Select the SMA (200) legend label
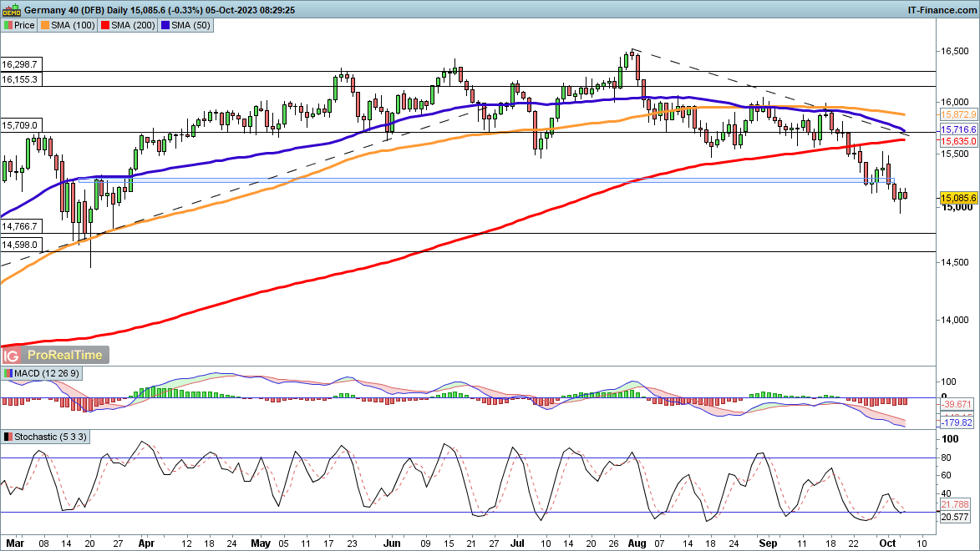The height and width of the screenshot is (551, 980). pyautogui.click(x=133, y=26)
